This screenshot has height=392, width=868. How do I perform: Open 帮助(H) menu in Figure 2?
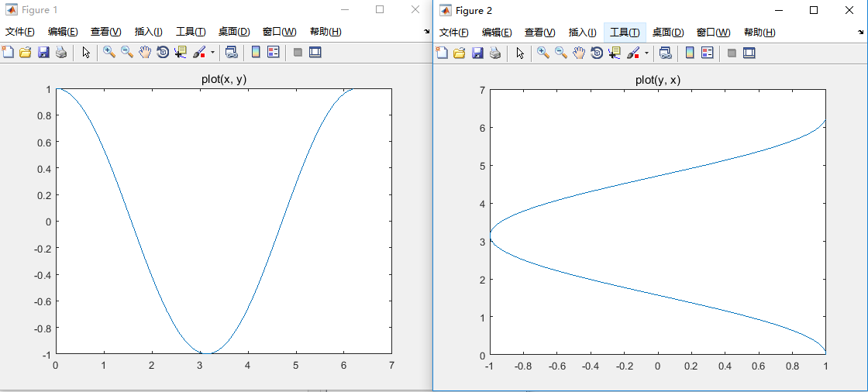[x=759, y=33]
